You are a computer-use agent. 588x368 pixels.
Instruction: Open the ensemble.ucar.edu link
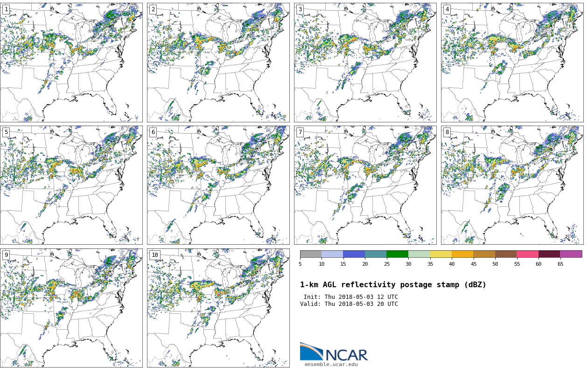(331, 365)
